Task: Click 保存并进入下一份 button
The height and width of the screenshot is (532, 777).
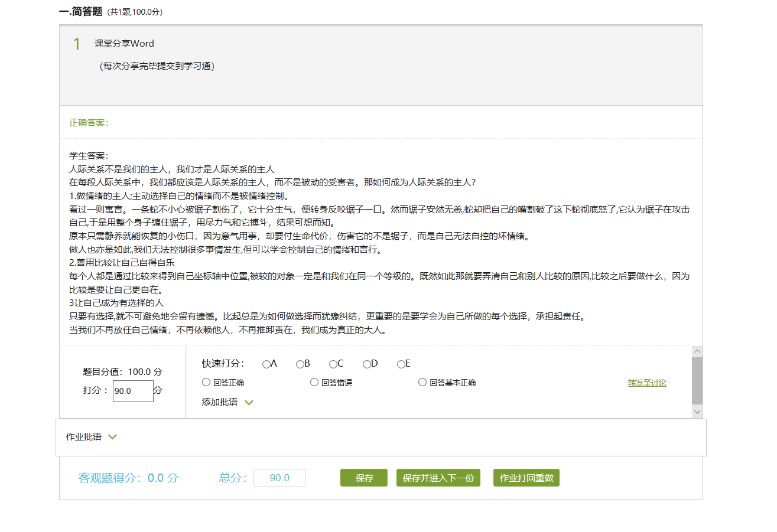Action: click(438, 478)
